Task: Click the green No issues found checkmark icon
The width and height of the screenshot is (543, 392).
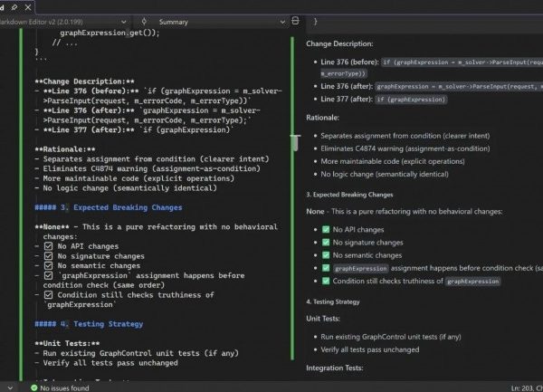Action: point(34,387)
